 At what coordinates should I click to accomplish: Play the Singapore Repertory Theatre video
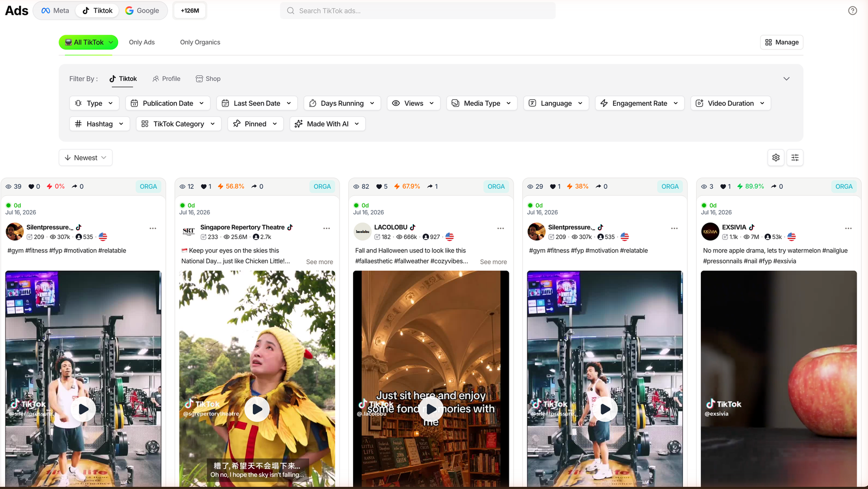pyautogui.click(x=257, y=409)
